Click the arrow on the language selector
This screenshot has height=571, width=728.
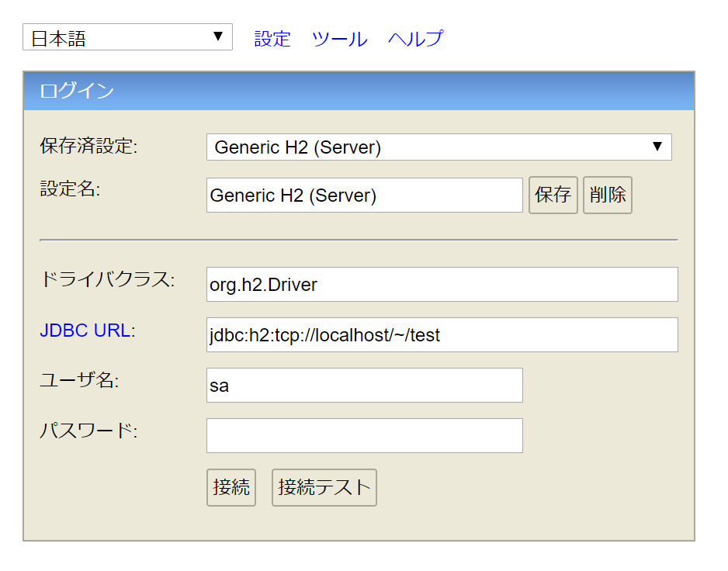pos(218,36)
